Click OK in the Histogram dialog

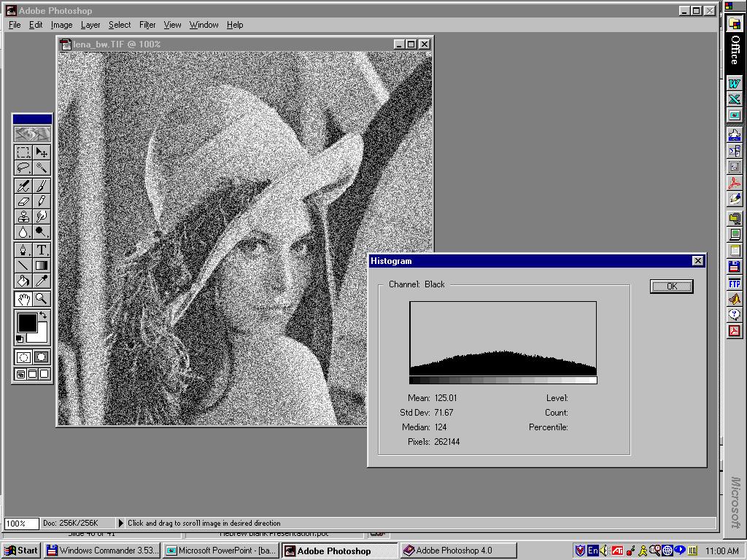pos(671,286)
